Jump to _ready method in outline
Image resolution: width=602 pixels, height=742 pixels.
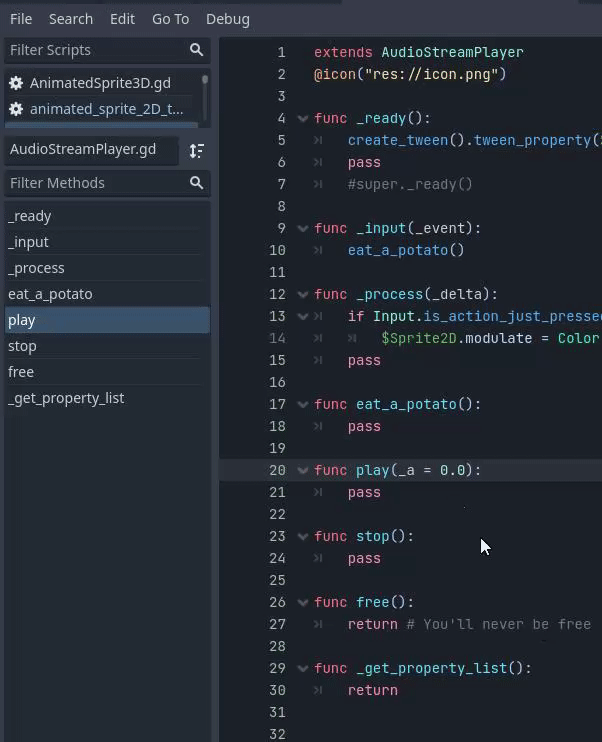click(x=107, y=216)
